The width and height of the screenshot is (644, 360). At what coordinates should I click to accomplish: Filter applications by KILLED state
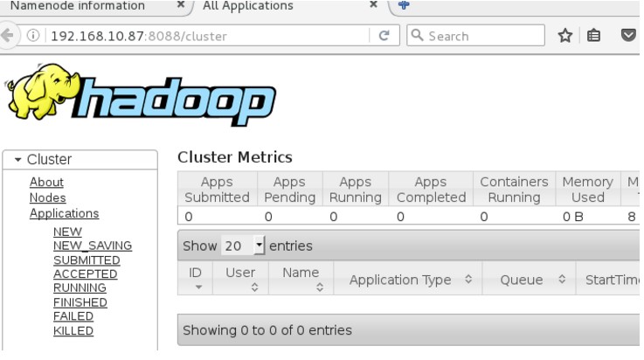click(x=73, y=330)
